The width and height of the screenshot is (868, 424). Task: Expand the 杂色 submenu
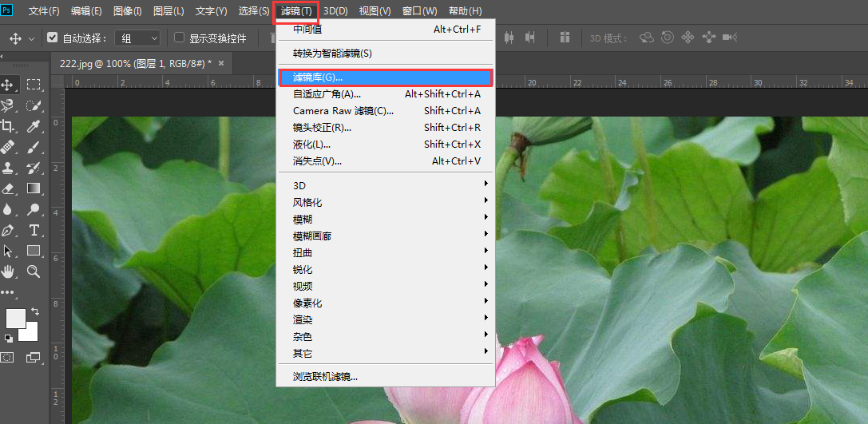click(385, 336)
